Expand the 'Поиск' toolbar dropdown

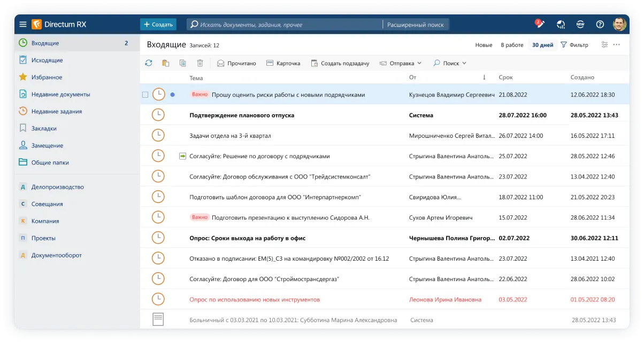[450, 63]
